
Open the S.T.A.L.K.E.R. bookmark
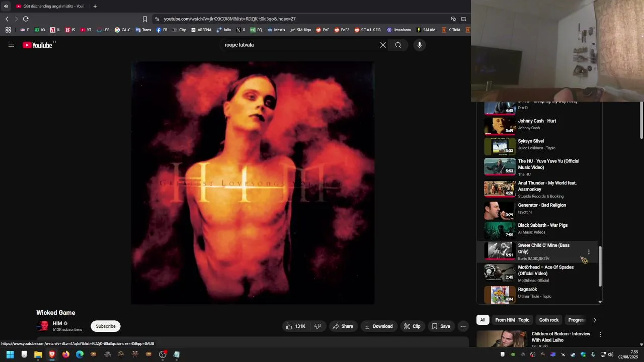click(x=368, y=30)
